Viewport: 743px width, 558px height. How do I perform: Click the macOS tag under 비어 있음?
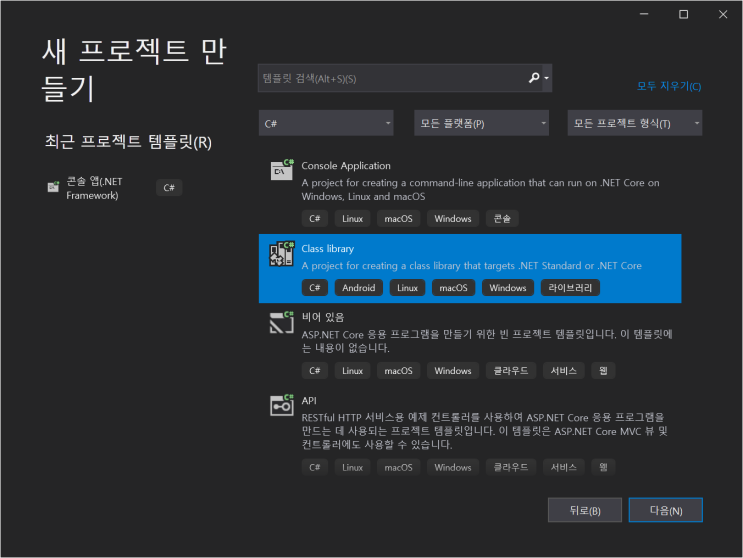[398, 370]
